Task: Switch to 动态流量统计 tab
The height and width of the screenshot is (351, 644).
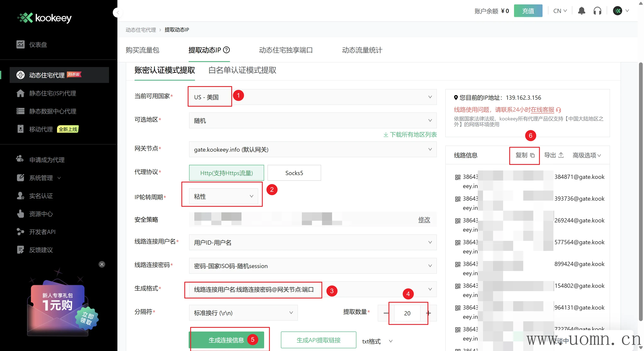Action: 362,50
